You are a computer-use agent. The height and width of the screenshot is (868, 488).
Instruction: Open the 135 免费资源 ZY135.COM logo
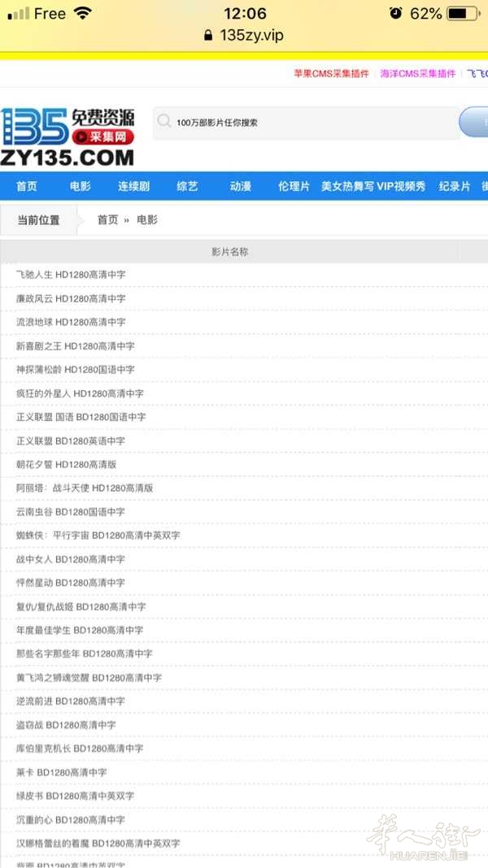tap(68, 137)
